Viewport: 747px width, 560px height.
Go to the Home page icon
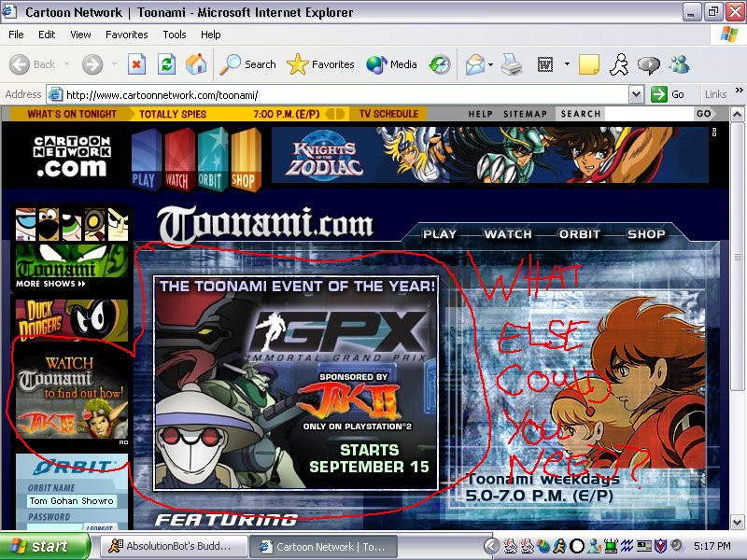[x=196, y=64]
